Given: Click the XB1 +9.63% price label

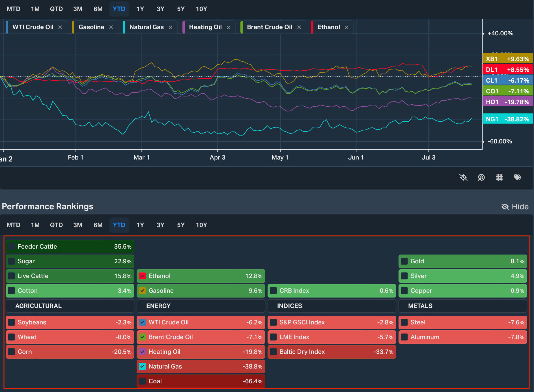Looking at the screenshot, I should tap(508, 59).
